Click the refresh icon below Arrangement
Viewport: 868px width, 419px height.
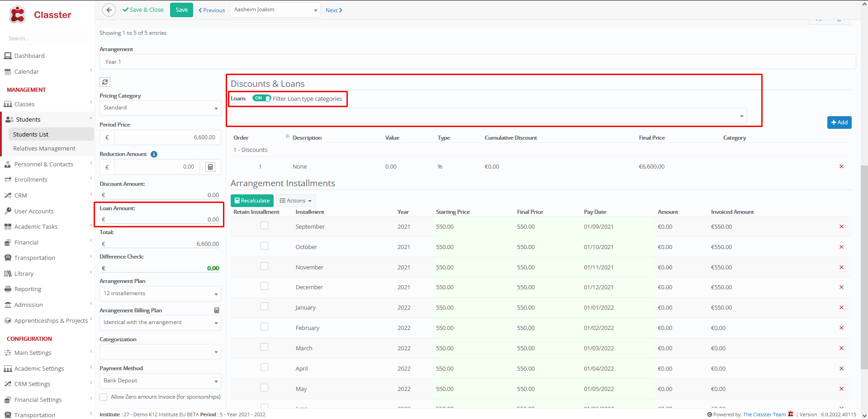(x=105, y=82)
